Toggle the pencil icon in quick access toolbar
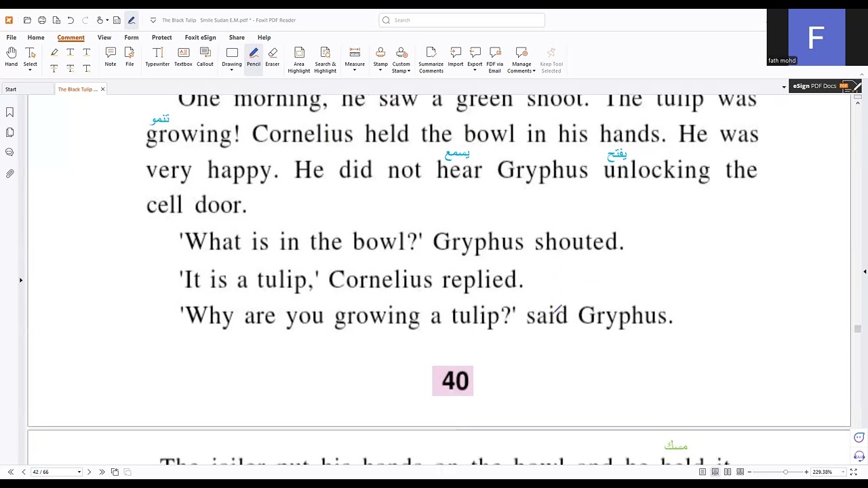This screenshot has height=488, width=868. click(132, 20)
